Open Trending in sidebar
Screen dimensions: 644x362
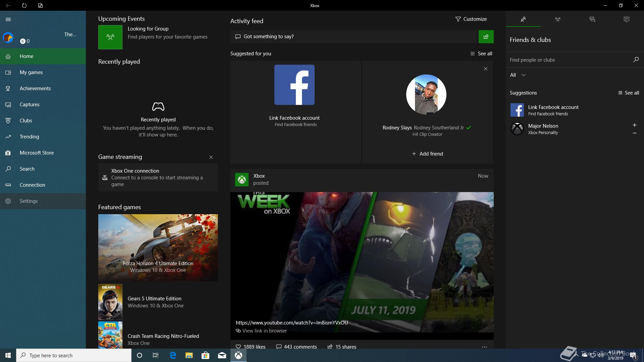click(43, 137)
